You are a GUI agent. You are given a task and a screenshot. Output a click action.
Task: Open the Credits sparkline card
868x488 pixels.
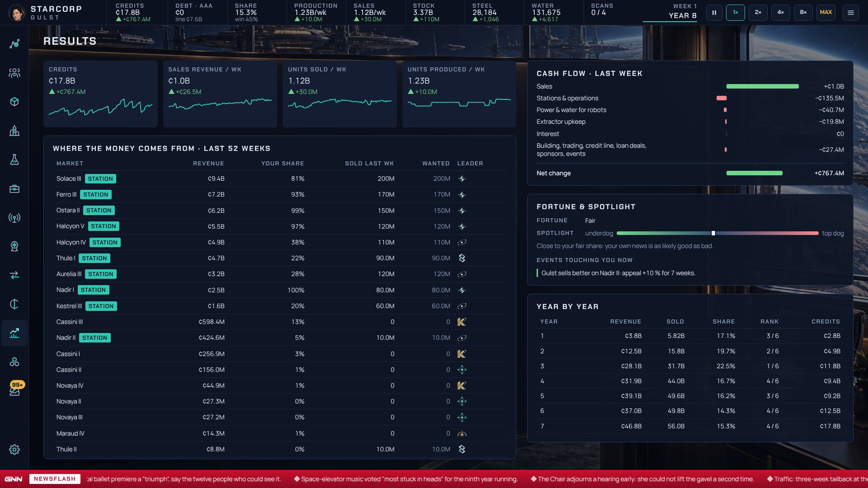coord(100,94)
